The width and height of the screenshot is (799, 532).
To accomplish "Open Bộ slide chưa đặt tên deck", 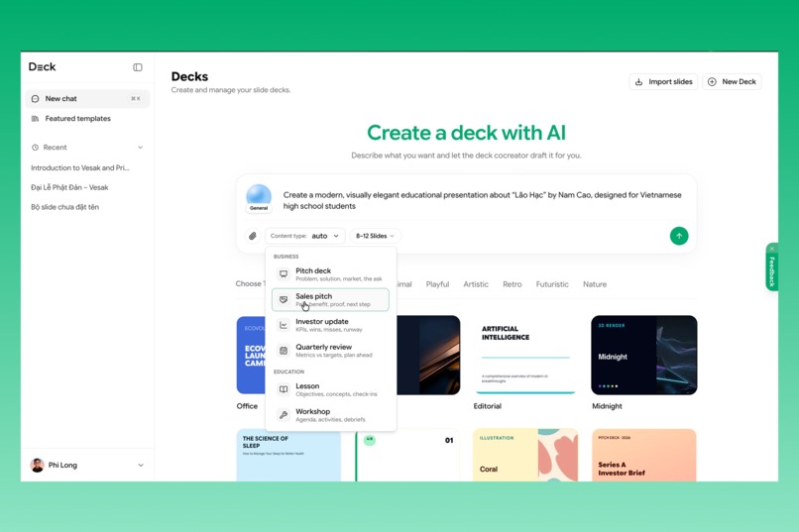I will [x=64, y=207].
